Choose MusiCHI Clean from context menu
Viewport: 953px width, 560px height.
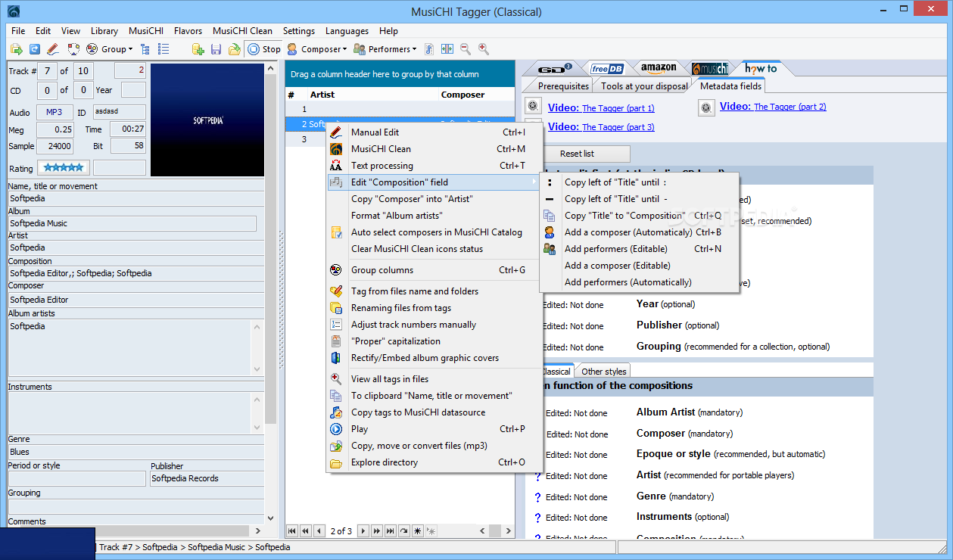434,149
